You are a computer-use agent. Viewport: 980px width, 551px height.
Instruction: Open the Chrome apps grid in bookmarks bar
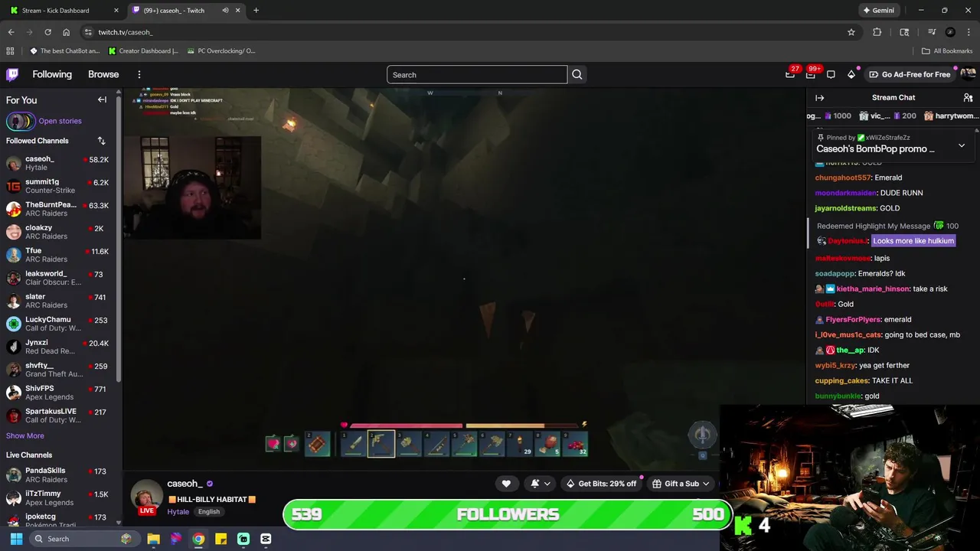click(x=10, y=51)
